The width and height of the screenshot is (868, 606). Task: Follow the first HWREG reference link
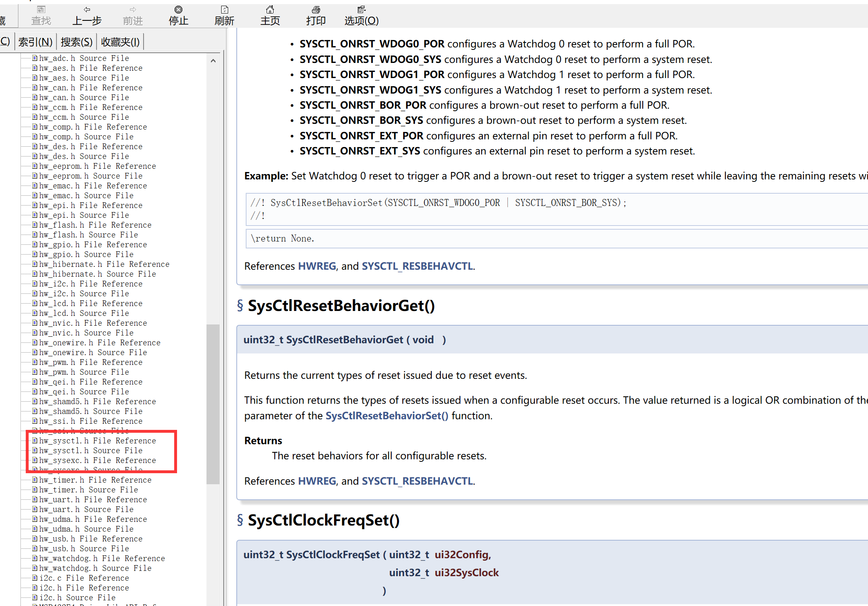[317, 266]
